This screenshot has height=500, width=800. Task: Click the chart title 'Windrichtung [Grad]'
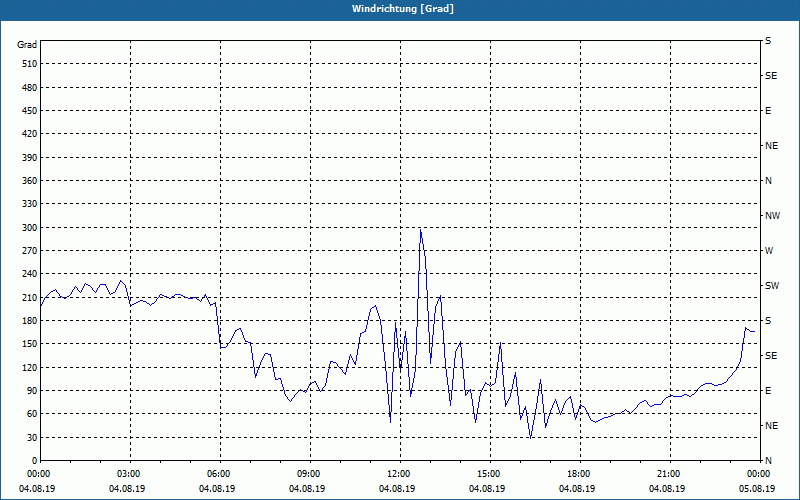coord(403,9)
